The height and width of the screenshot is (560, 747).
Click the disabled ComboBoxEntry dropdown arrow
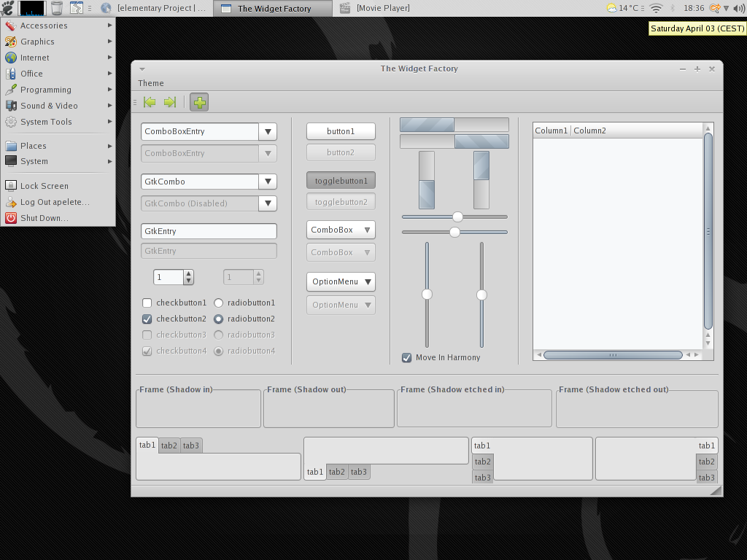268,153
